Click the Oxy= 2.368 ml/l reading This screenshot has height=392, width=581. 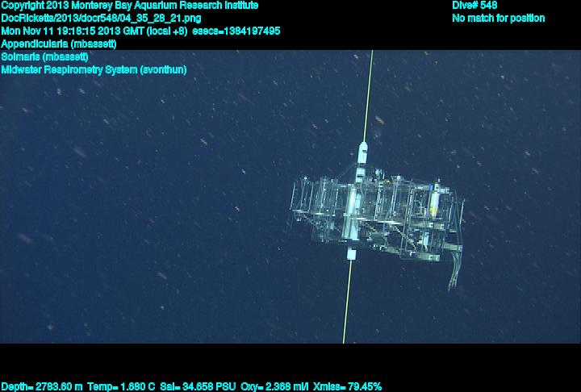point(274,387)
